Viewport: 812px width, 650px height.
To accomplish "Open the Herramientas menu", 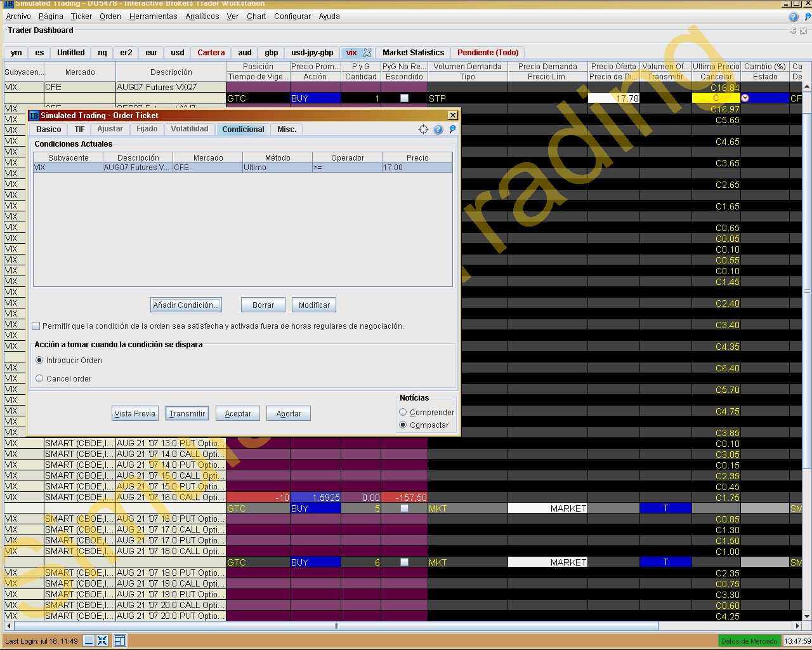I will click(x=154, y=17).
